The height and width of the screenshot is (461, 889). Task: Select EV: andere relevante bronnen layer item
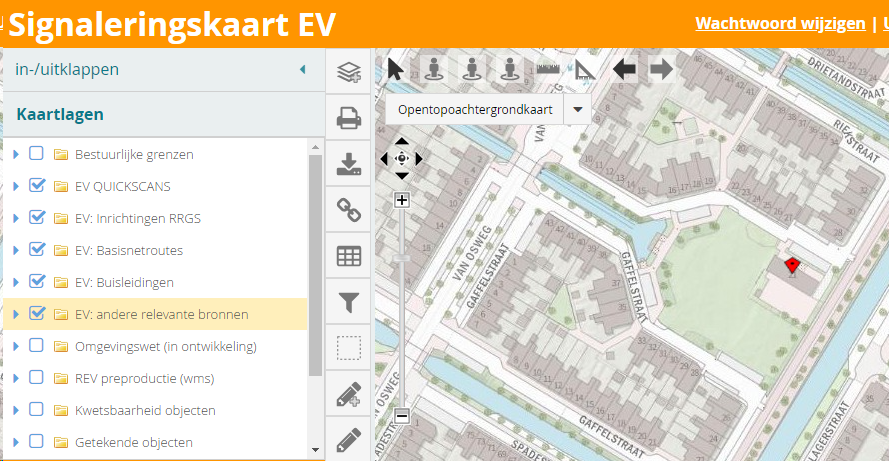(x=161, y=314)
